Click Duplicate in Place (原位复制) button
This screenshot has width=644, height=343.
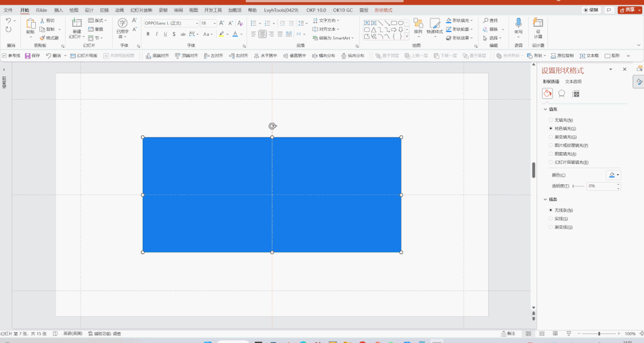pyautogui.click(x=562, y=56)
